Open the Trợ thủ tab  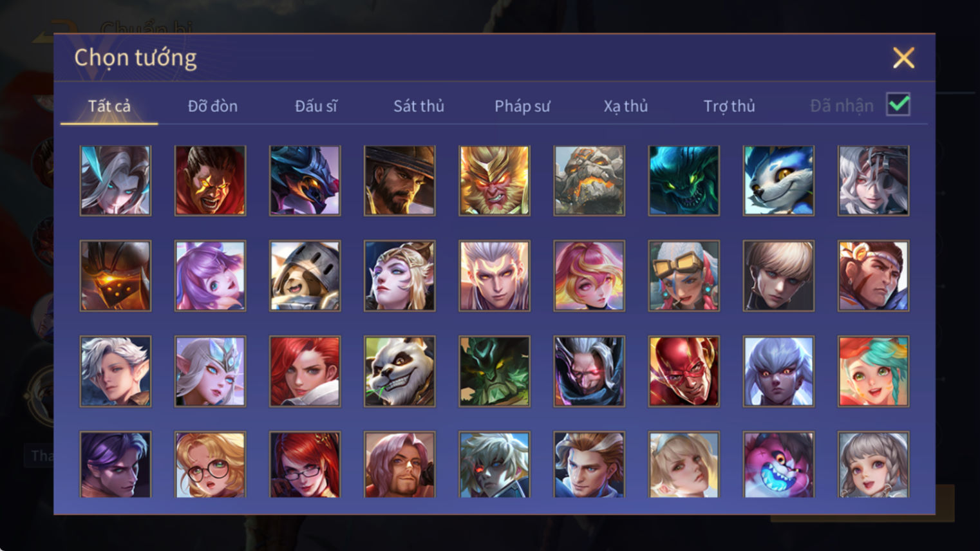pyautogui.click(x=729, y=106)
